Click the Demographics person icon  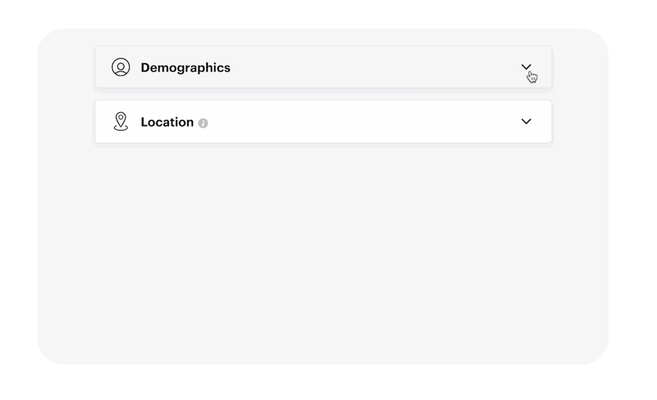[121, 67]
